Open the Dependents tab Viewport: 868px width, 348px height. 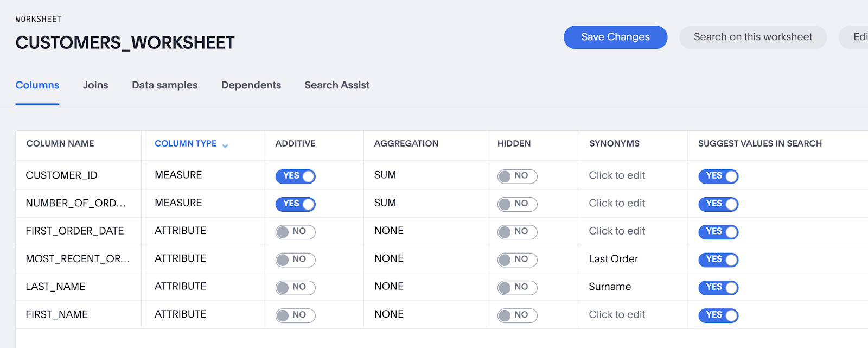tap(251, 85)
